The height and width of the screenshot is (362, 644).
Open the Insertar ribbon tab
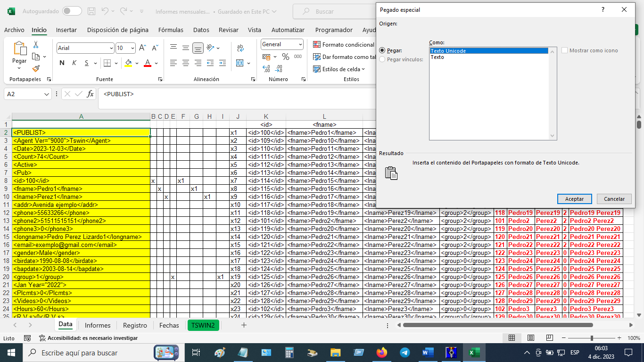pos(66,30)
